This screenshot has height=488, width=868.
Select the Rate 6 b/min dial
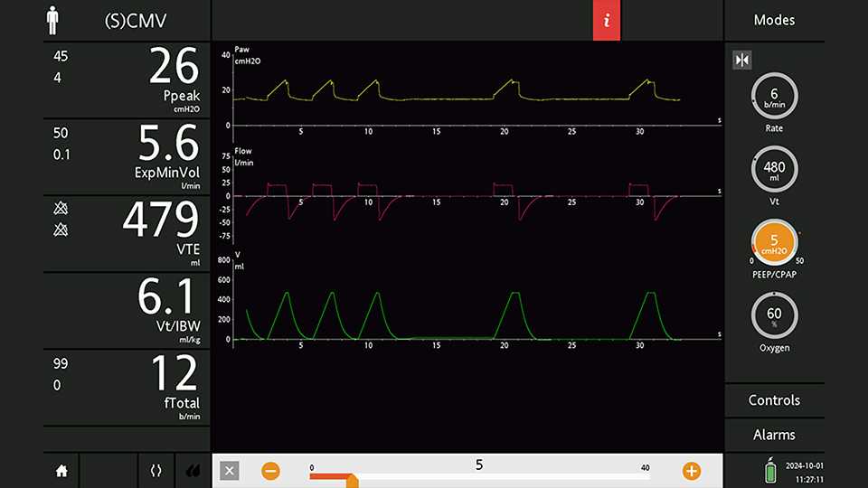tap(774, 97)
